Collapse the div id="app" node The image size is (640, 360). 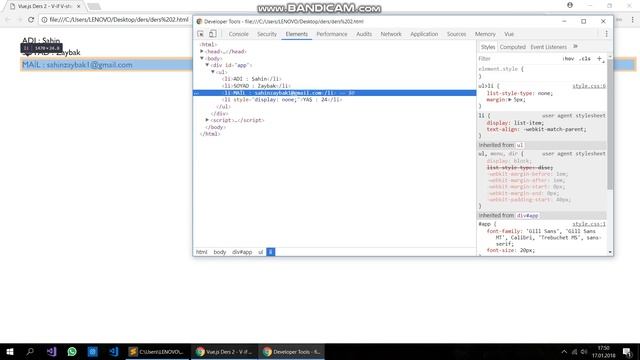(207, 65)
